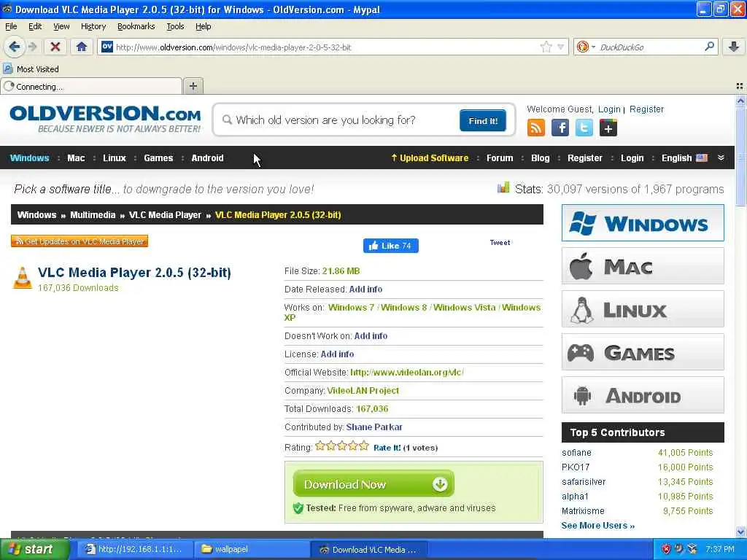Open the History menu
Image resolution: width=747 pixels, height=560 pixels.
click(x=93, y=26)
